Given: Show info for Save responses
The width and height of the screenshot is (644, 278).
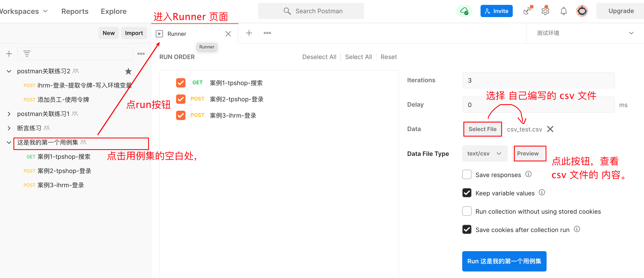Looking at the screenshot, I should click(528, 174).
